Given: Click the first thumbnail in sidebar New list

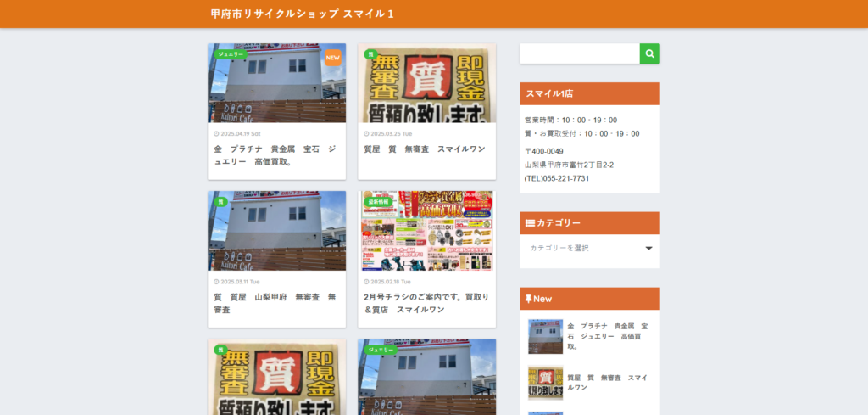Looking at the screenshot, I should pos(545,336).
